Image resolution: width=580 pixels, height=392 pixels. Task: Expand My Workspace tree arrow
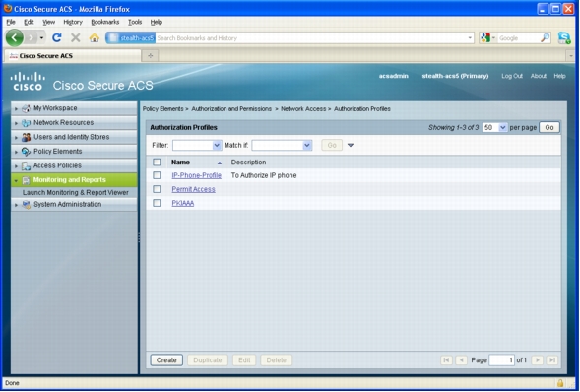pos(16,108)
